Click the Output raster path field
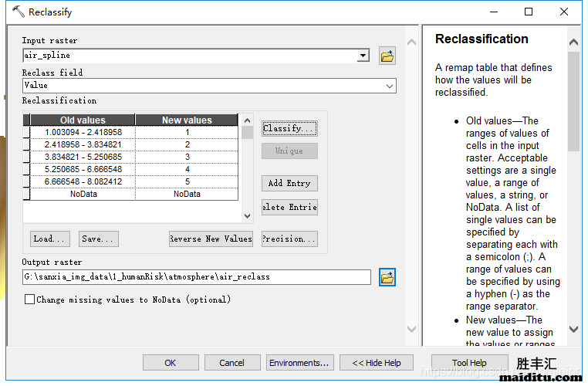 (x=197, y=277)
